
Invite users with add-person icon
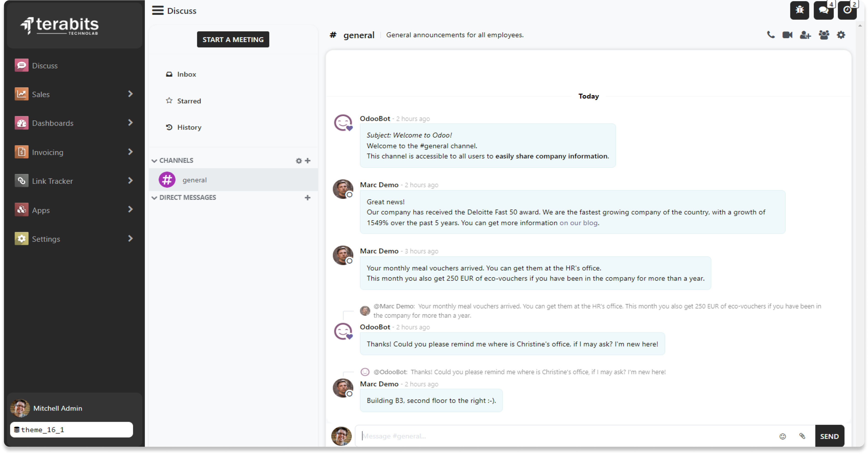click(805, 35)
